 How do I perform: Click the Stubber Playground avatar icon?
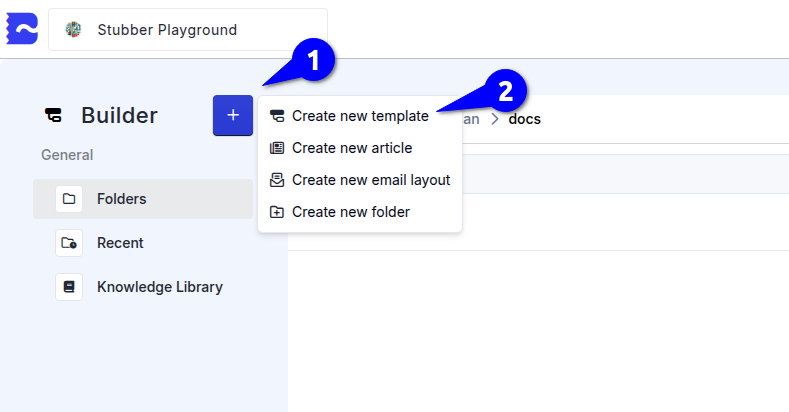[x=73, y=30]
